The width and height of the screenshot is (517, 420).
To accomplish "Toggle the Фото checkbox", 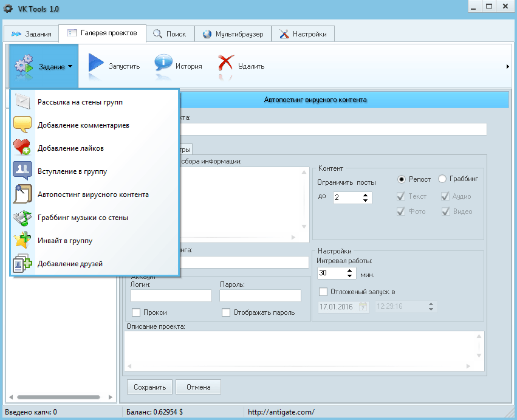I will click(401, 212).
